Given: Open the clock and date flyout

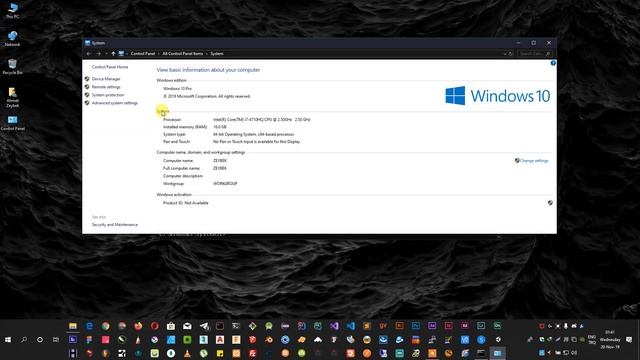Looking at the screenshot, I should [610, 340].
